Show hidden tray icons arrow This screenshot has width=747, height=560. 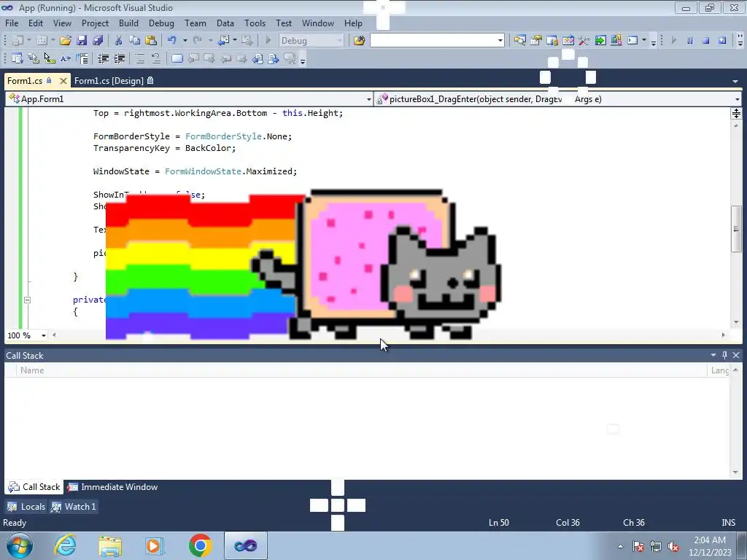pos(620,546)
